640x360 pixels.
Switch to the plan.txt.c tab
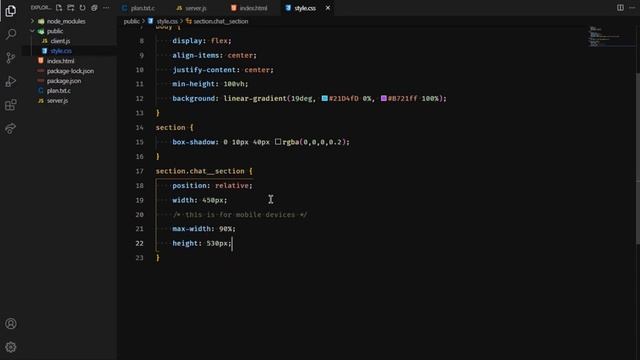pos(139,8)
